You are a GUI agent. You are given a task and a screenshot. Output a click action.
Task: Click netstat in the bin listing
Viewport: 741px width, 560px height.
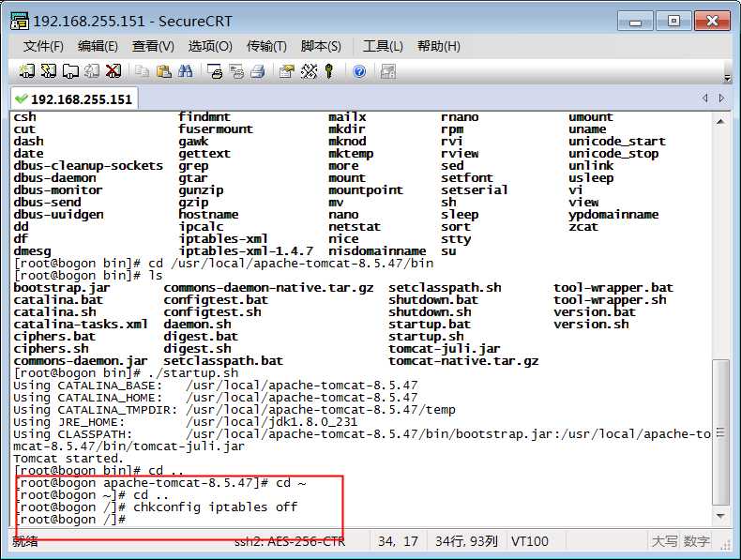[x=355, y=227]
